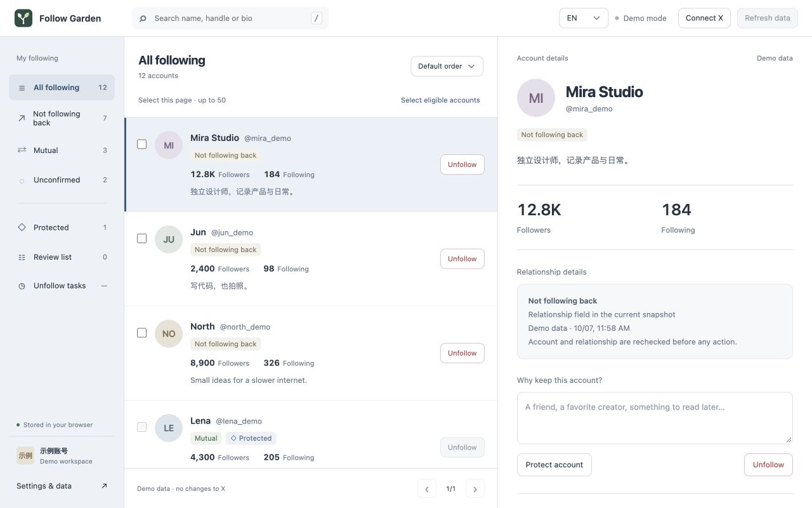Click the Why keep this account textarea
Screen dimensions: 812x508
[655, 418]
